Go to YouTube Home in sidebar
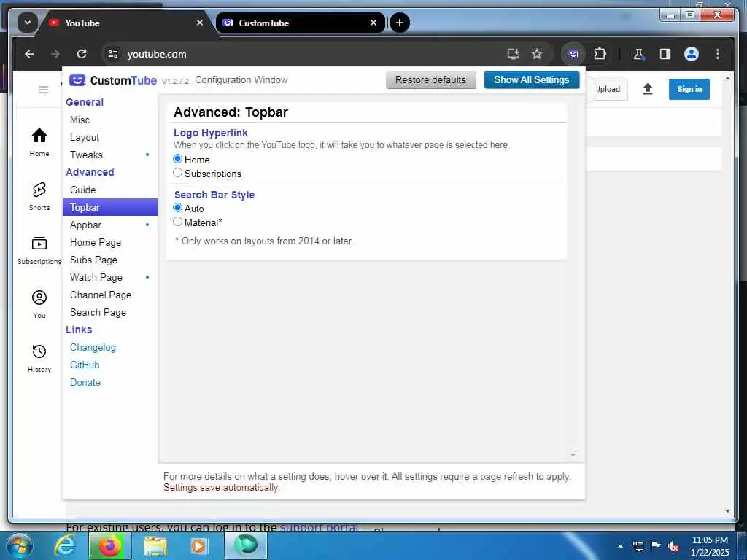Screen dimensions: 747x560 pos(39,142)
